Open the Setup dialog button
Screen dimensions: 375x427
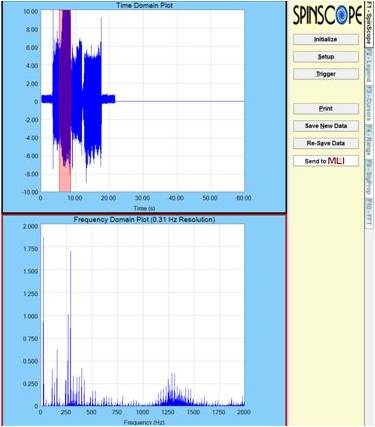click(x=326, y=57)
